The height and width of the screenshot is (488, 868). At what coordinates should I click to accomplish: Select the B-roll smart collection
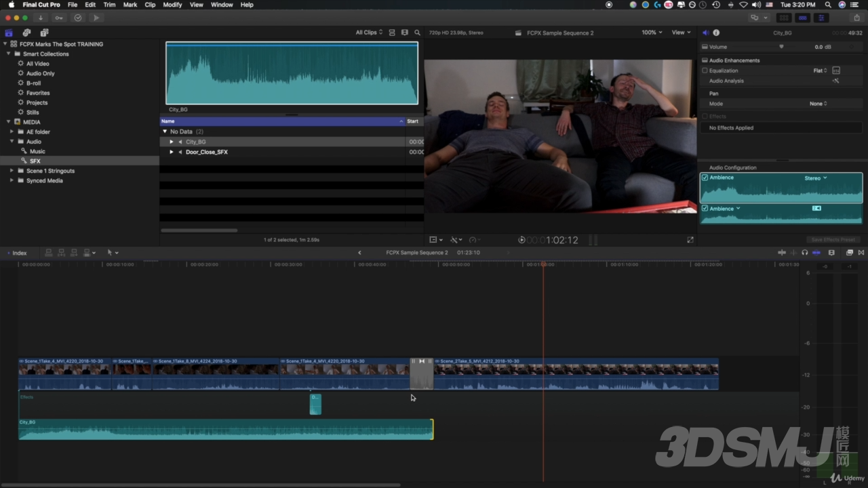[33, 83]
